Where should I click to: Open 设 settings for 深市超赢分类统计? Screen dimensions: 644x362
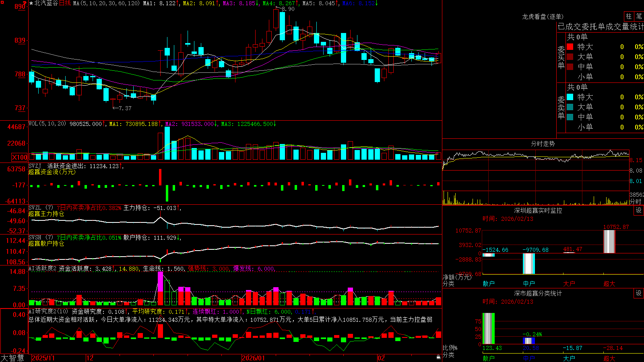639,293
